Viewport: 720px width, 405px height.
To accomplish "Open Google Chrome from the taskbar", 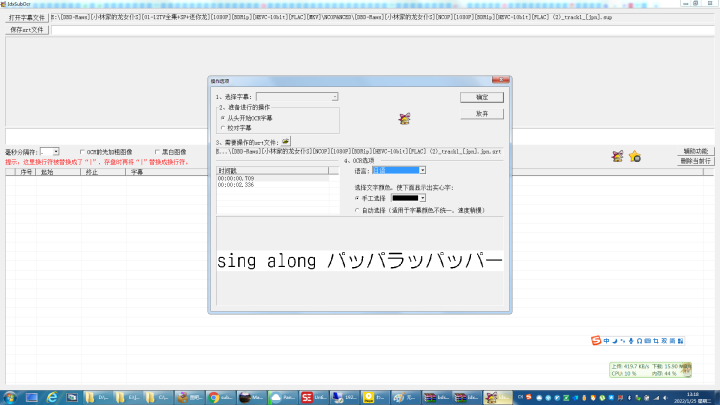I will click(x=221, y=398).
